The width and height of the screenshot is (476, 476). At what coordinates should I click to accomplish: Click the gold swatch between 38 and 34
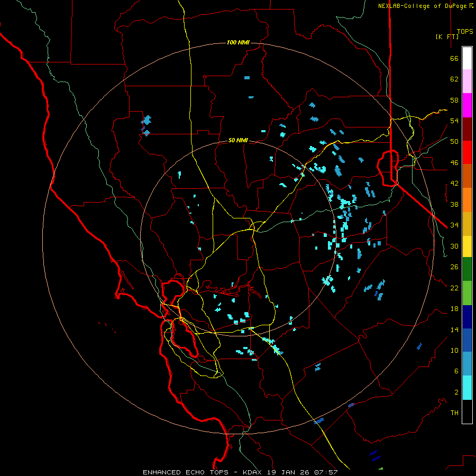[467, 224]
